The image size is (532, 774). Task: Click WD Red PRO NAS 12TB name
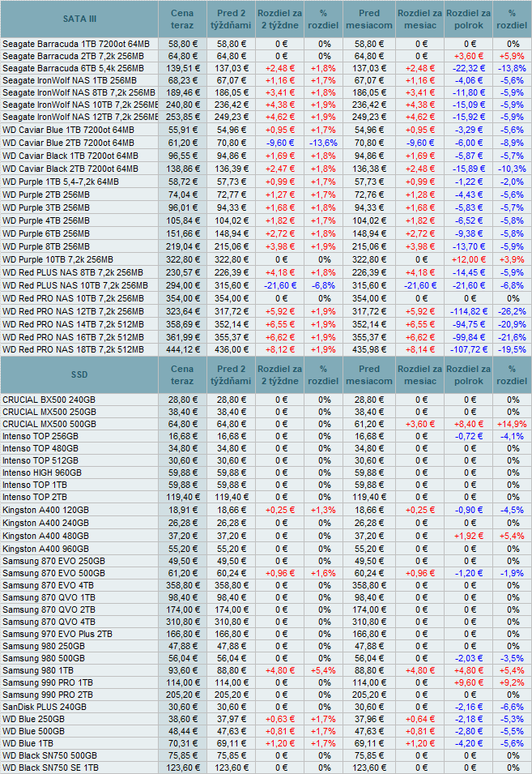pos(73,311)
